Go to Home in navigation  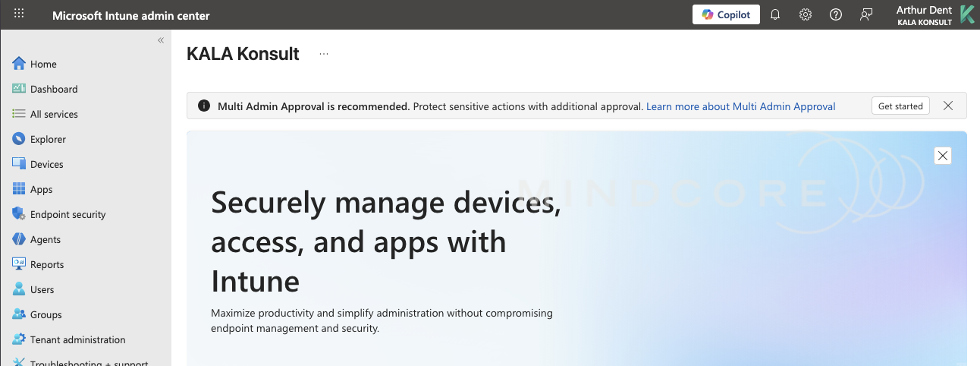43,65
